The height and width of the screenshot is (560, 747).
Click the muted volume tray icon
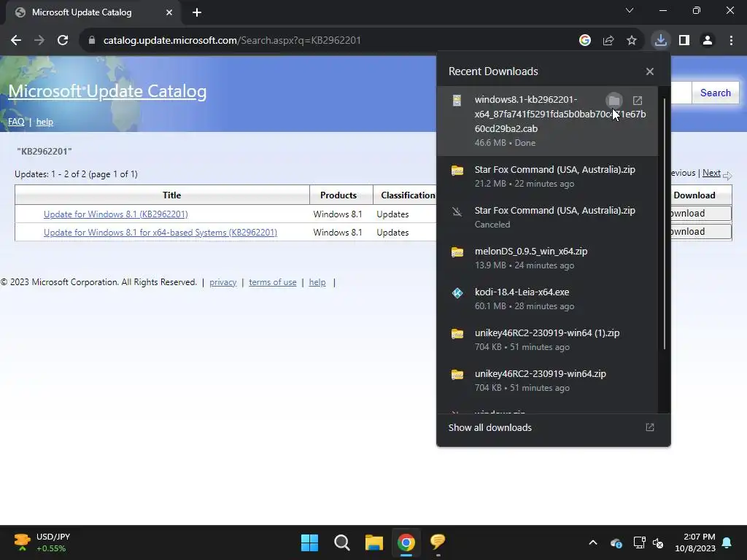point(658,542)
